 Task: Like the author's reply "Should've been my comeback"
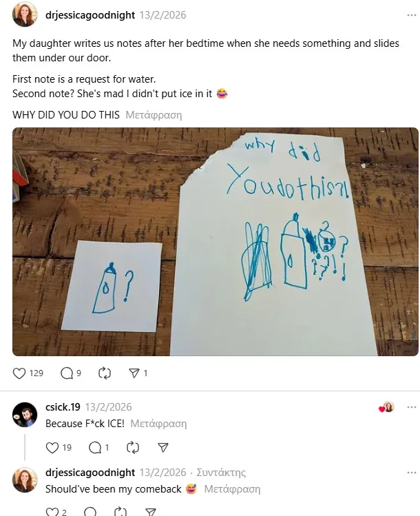(52, 512)
